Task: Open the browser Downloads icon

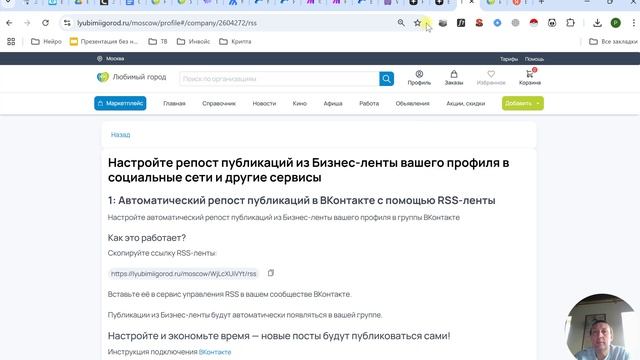Action: [597, 23]
